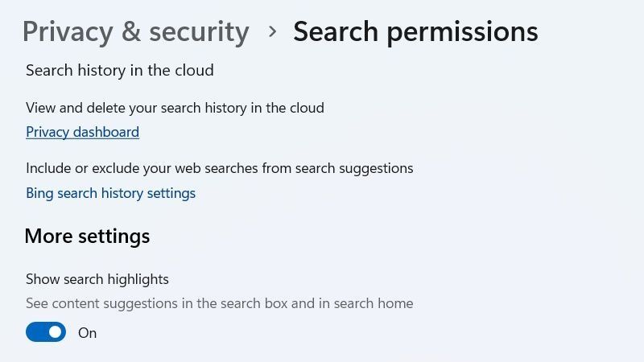Go back to Privacy & security breadcrumb

pos(135,31)
